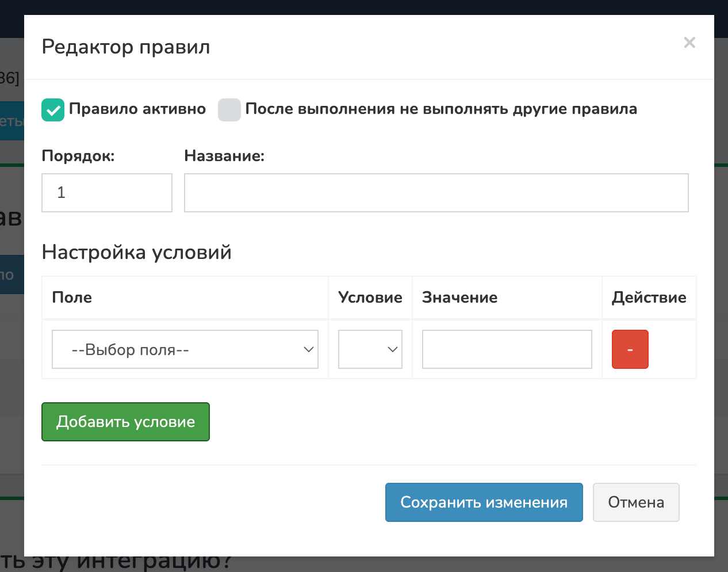The height and width of the screenshot is (572, 728).
Task: Cancel with the Отмена button
Action: tap(636, 502)
